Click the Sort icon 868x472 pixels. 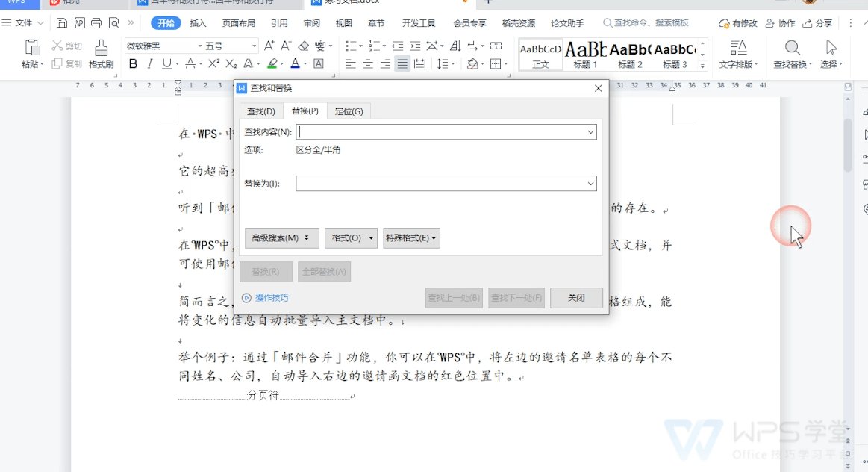coord(455,46)
